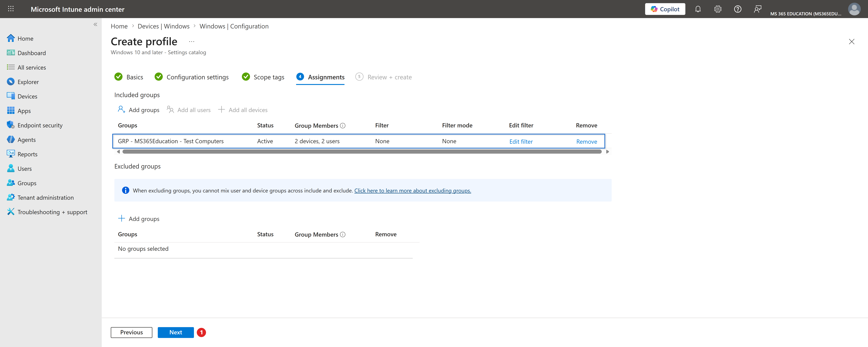The height and width of the screenshot is (347, 868).
Task: Click the Devices monitor icon in the sidebar
Action: (x=11, y=96)
